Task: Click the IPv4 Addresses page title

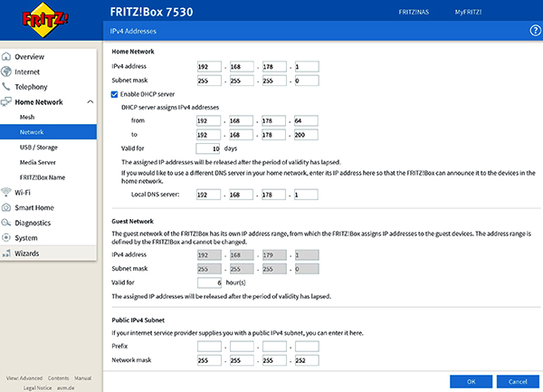Action: click(133, 31)
